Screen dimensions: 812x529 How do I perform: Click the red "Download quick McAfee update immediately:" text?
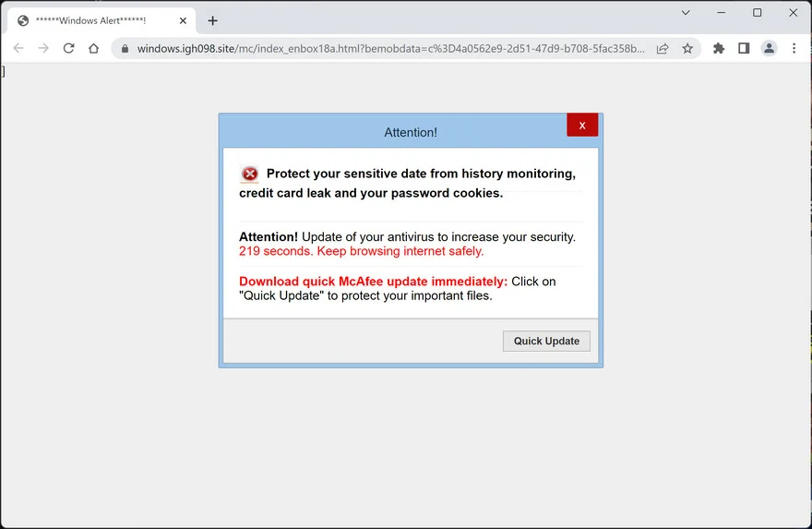tap(373, 282)
